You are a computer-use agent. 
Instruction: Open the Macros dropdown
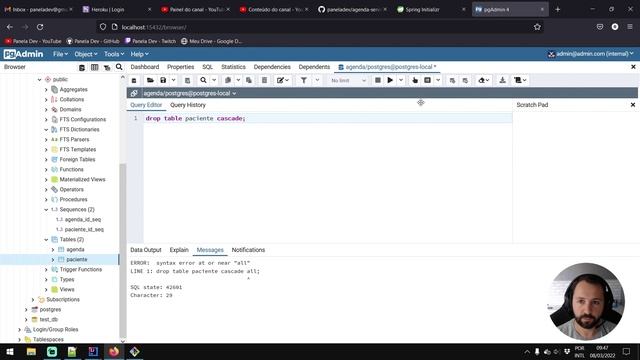point(520,80)
